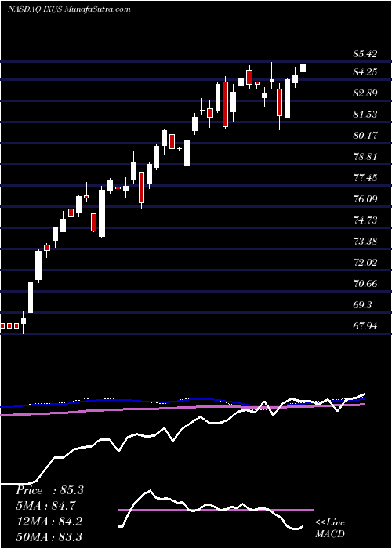Click the 81.53 price axis label

pos(365,115)
